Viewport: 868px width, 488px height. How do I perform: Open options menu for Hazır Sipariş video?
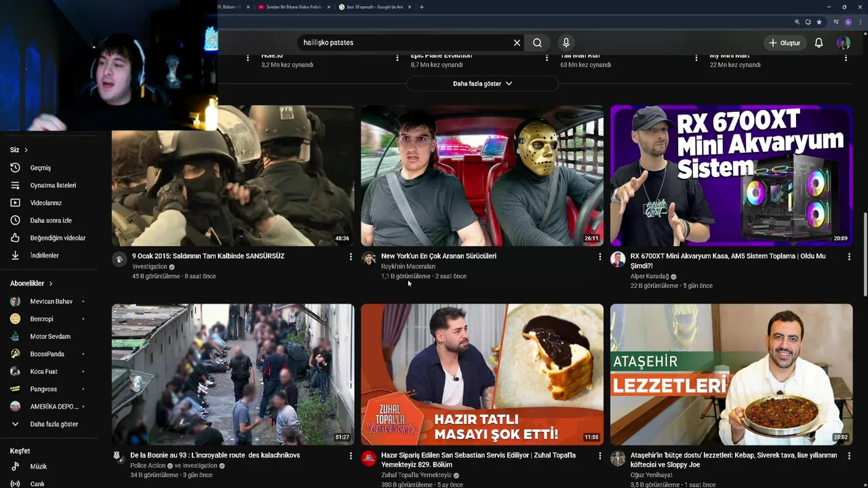[x=599, y=456]
